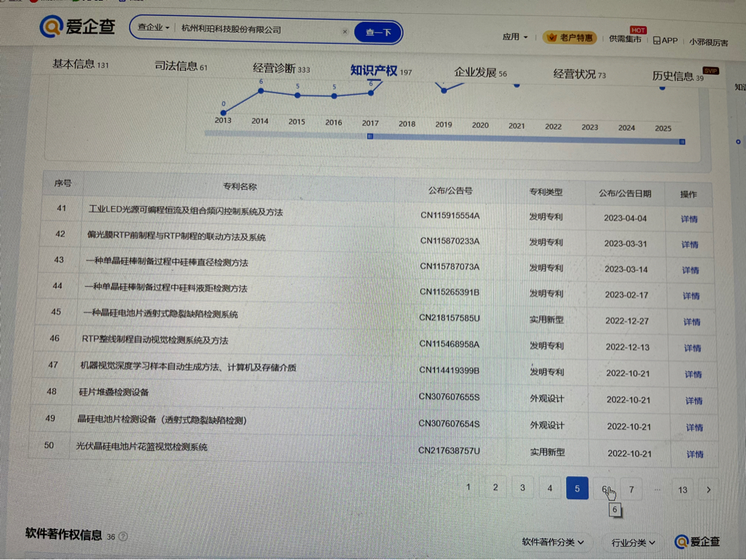
Task: Go to pagination page 2
Action: pos(495,487)
